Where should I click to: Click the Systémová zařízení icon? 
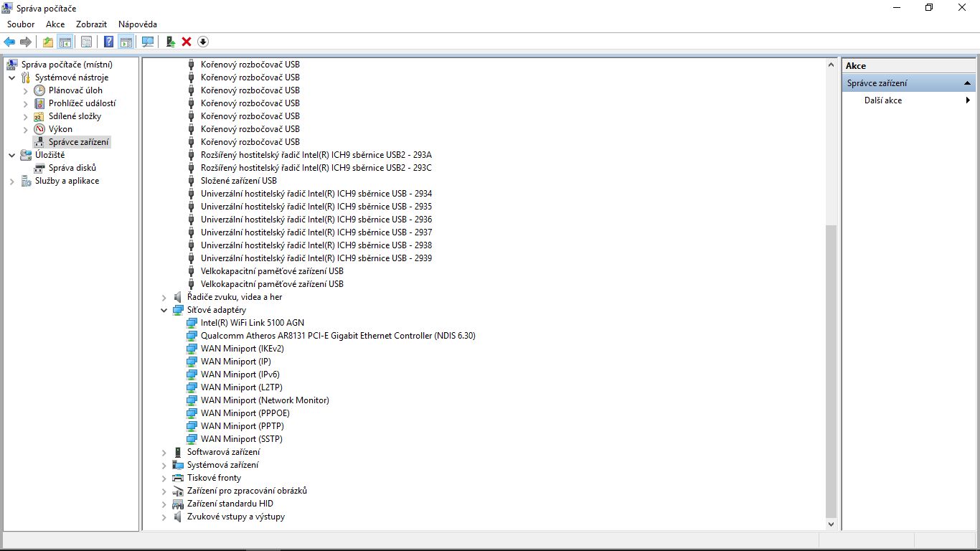[178, 465]
